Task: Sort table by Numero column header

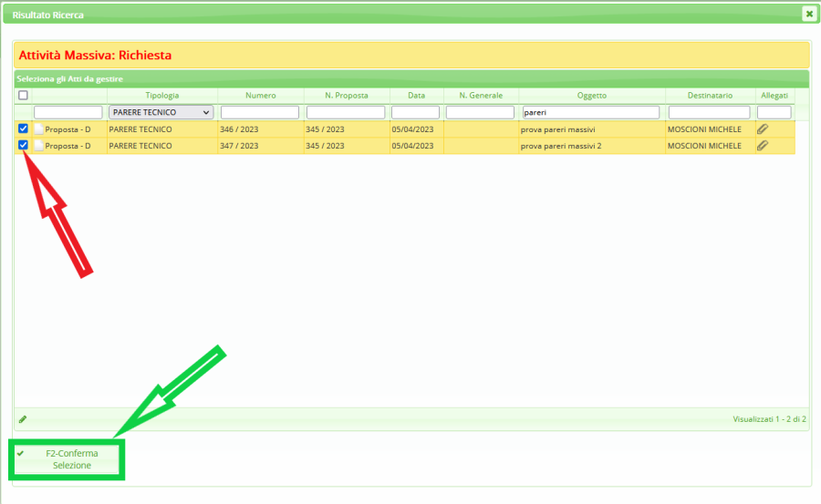Action: pos(260,95)
